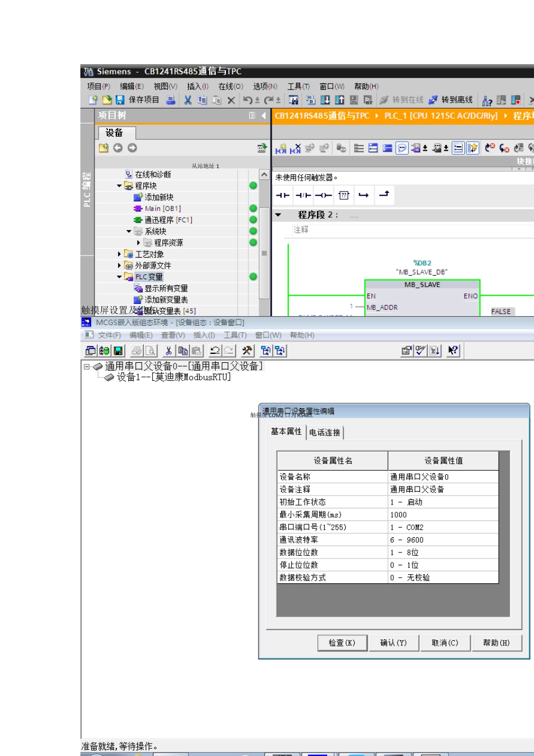Open the 选项(N) menu in TIA Portal
This screenshot has width=534, height=756.
[x=265, y=86]
